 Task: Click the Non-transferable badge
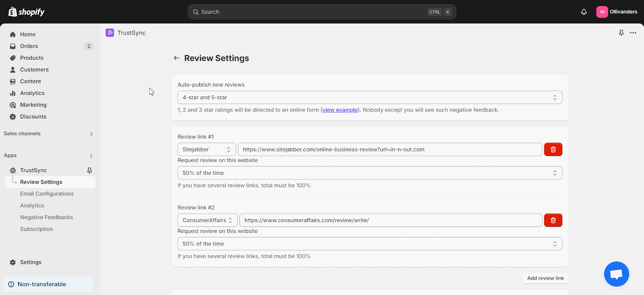click(x=48, y=284)
